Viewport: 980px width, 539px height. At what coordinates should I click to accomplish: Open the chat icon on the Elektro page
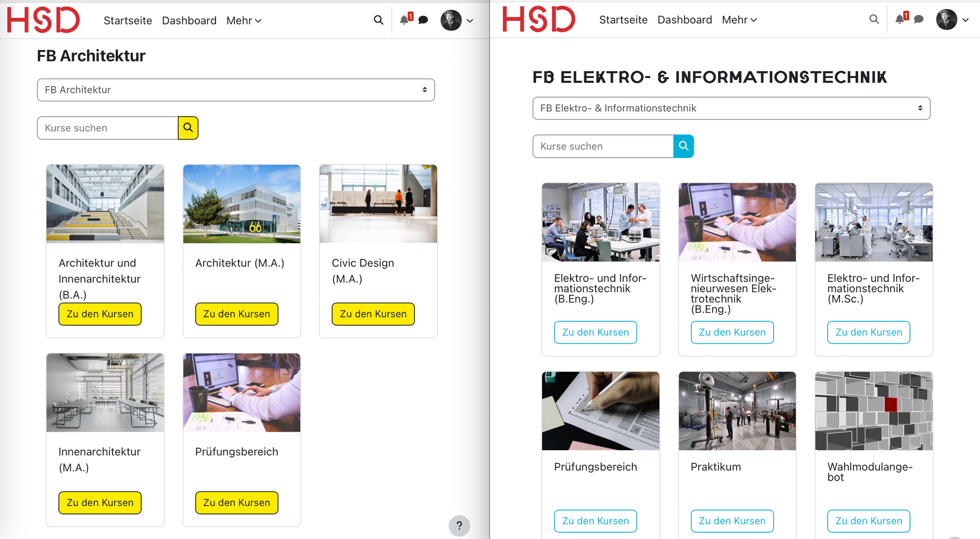tap(918, 19)
